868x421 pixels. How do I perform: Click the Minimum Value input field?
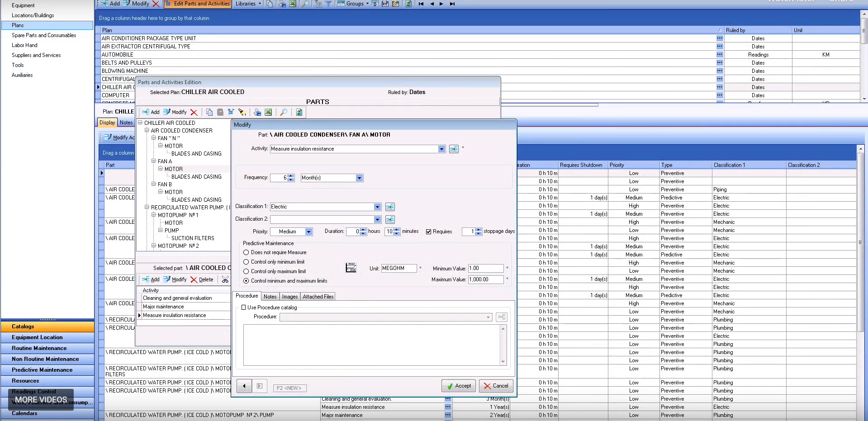click(x=486, y=268)
